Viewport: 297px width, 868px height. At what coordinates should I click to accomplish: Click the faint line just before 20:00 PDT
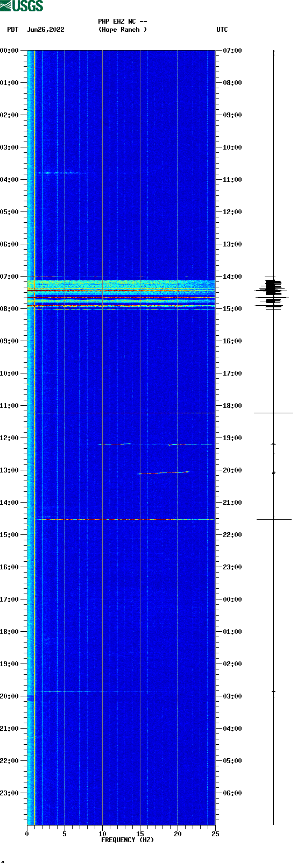click(97, 691)
